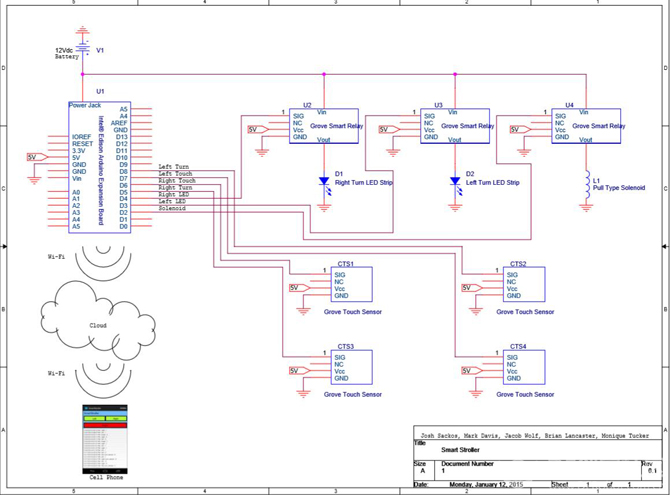Image resolution: width=670 pixels, height=495 pixels.
Task: Click the D1 Right Turn LED symbol
Action: point(324,185)
